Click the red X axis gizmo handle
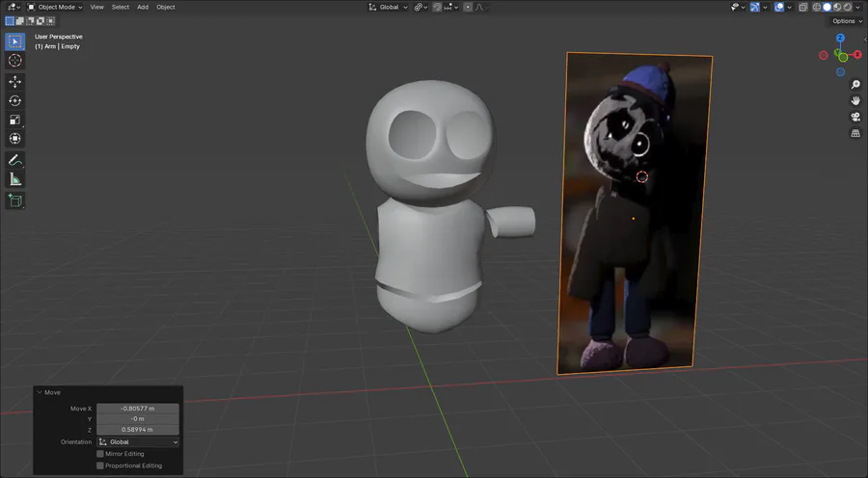The height and width of the screenshot is (478, 868). coord(857,54)
